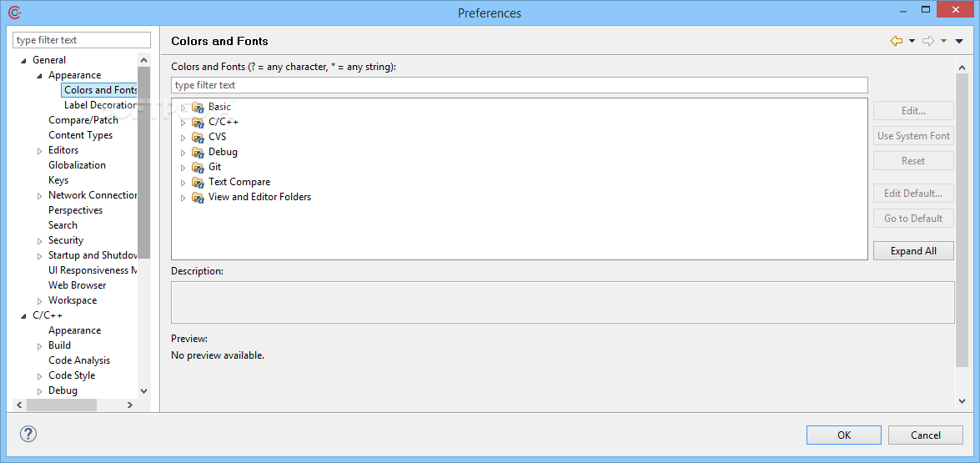Expand the Basic colors and fonts category
Viewport: 980px width, 463px height.
pyautogui.click(x=183, y=108)
